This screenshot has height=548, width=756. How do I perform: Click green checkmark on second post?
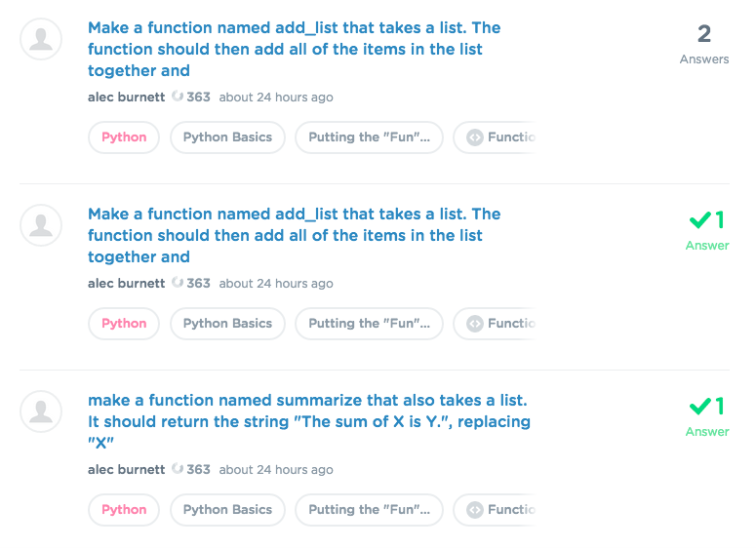pos(699,219)
